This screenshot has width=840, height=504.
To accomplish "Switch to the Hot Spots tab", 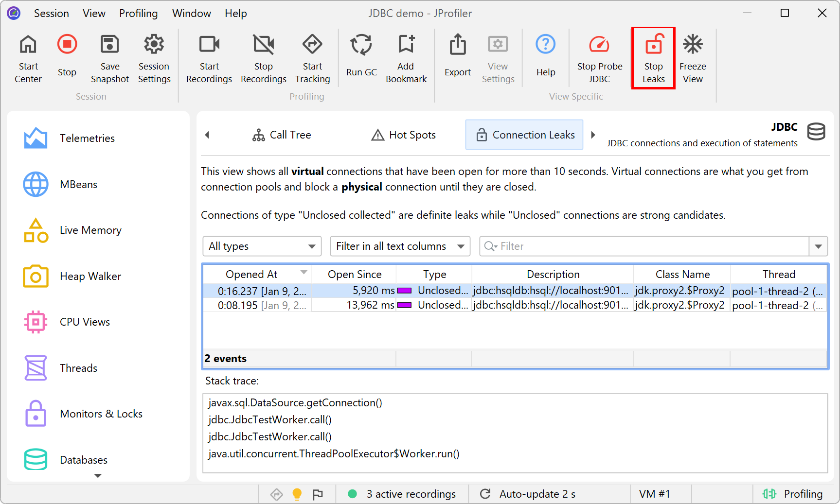I will point(404,135).
